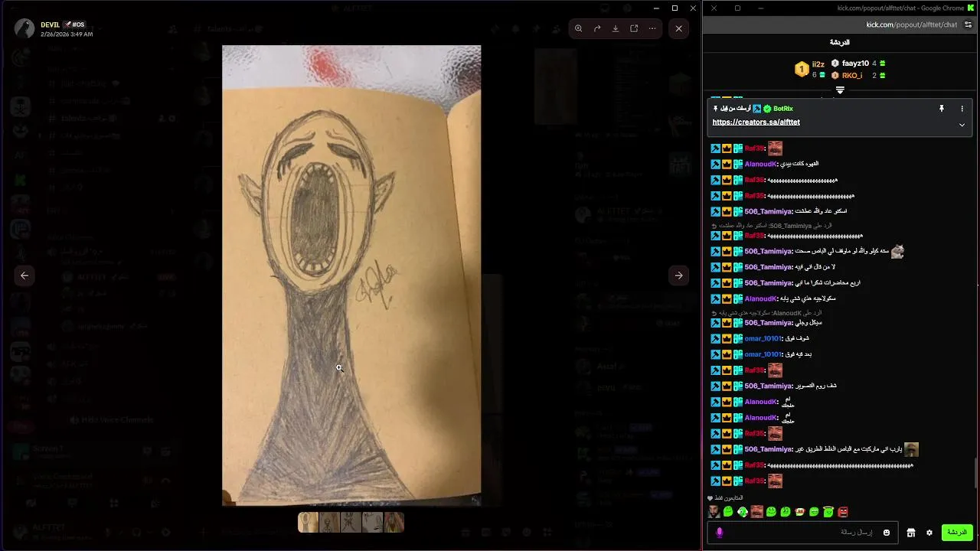Insert the man face emote from quick emotes

click(x=714, y=512)
